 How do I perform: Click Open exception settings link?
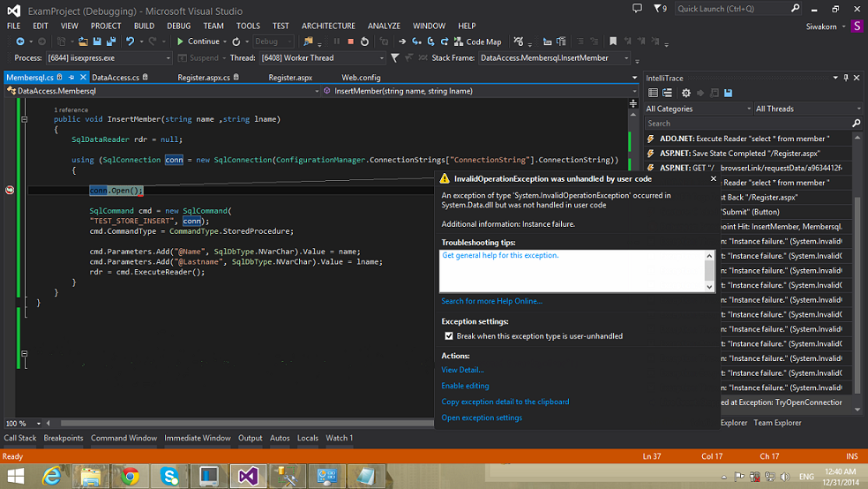(482, 418)
